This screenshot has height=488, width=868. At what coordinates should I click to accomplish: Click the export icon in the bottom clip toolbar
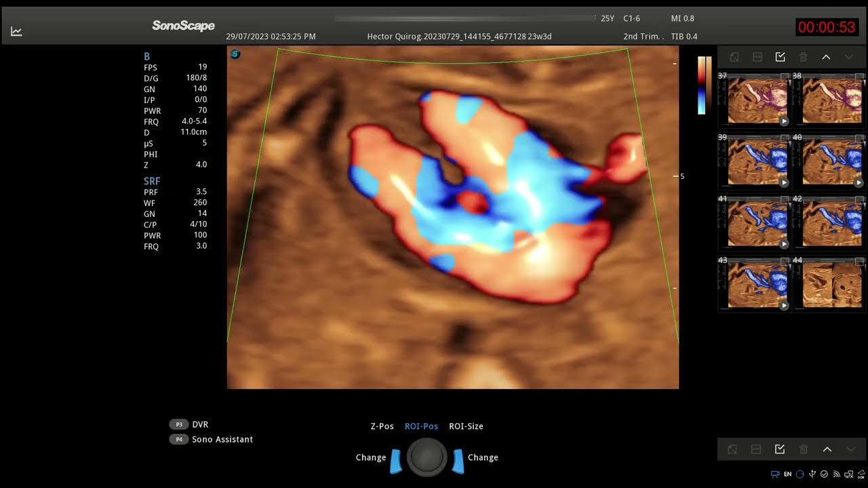point(732,449)
